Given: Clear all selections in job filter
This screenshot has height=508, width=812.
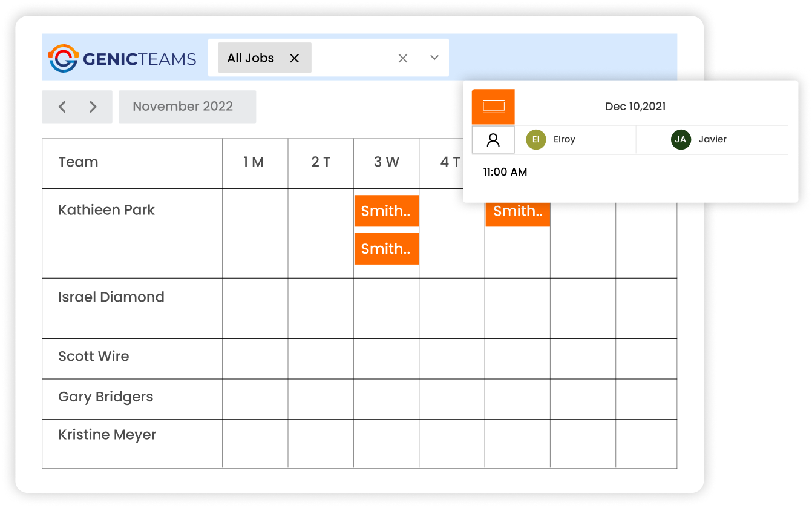Looking at the screenshot, I should [x=402, y=58].
